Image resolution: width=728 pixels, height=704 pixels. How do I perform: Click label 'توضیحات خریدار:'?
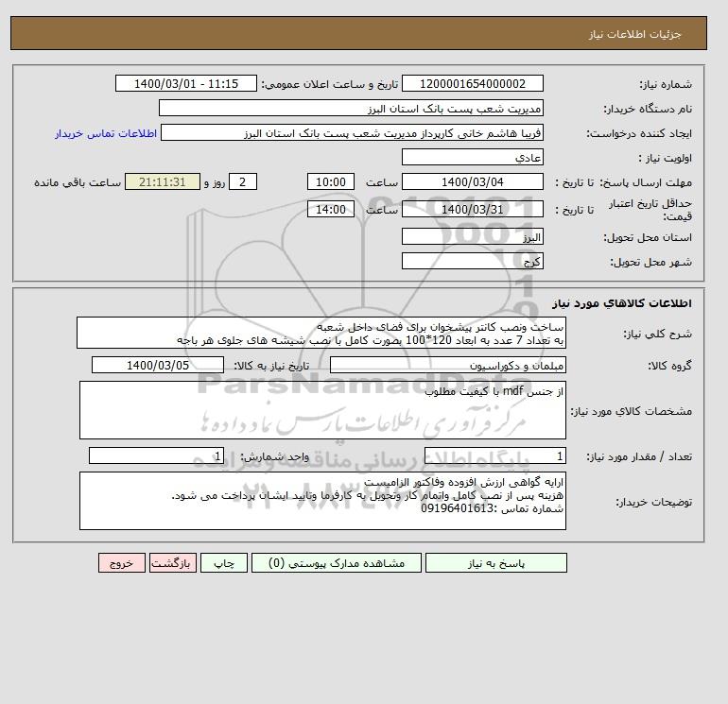tap(653, 502)
